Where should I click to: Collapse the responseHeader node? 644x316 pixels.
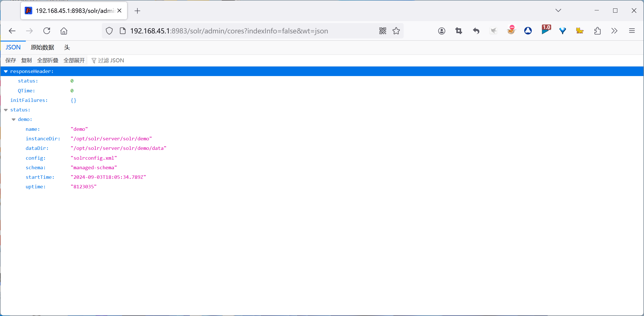click(x=6, y=72)
